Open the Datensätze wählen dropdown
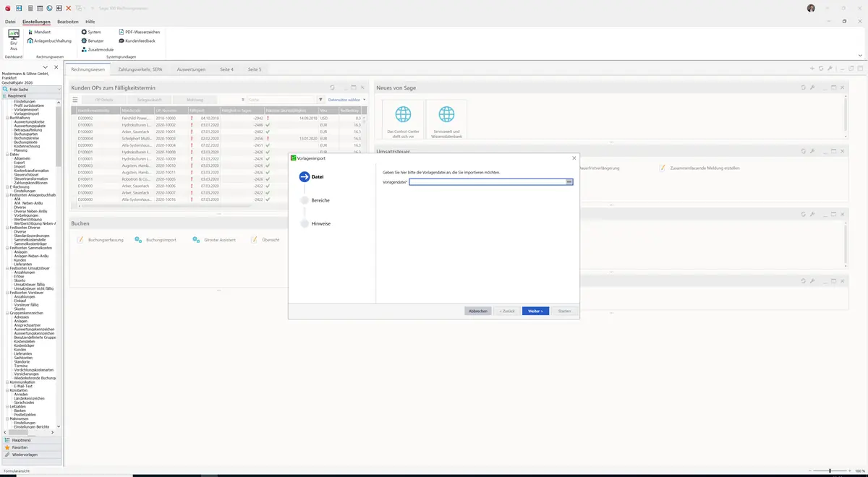This screenshot has height=477, width=868. point(346,100)
